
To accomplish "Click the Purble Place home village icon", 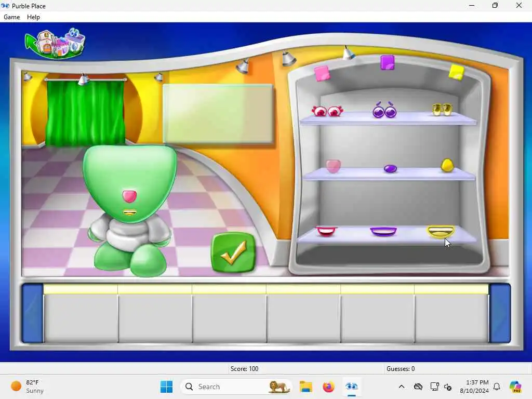I will tap(55, 43).
